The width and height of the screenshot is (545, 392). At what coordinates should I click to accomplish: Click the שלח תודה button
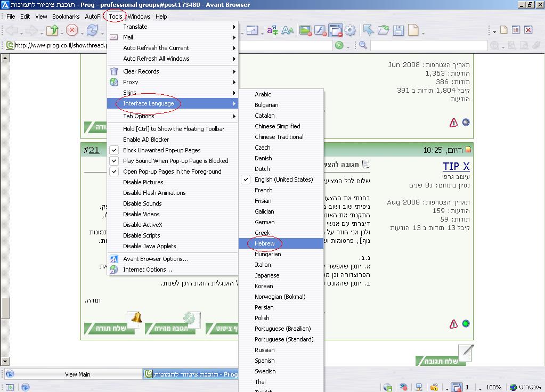(x=110, y=329)
